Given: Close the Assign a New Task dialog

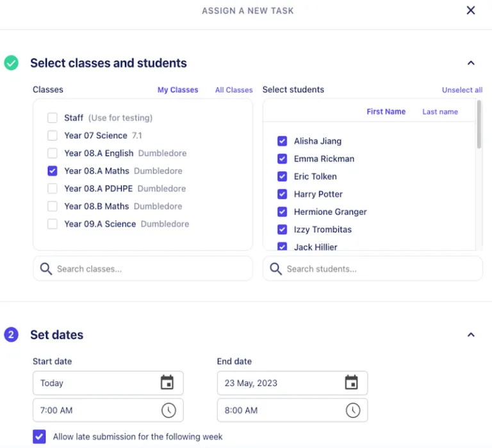Looking at the screenshot, I should tap(471, 10).
